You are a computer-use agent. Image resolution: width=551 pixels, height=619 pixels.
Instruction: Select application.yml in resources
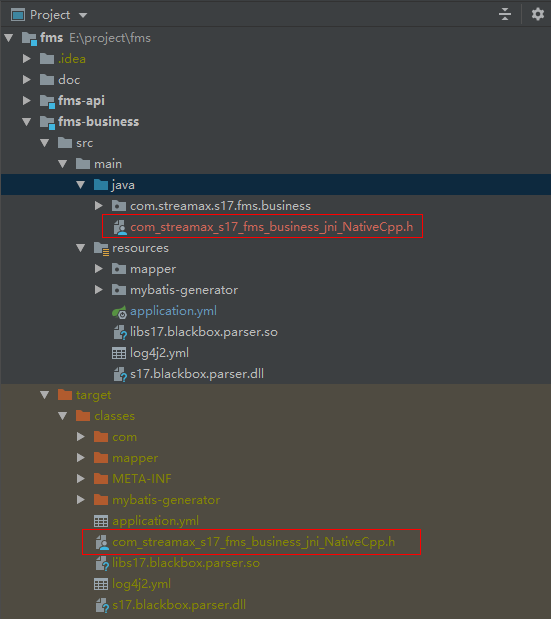pos(173,311)
